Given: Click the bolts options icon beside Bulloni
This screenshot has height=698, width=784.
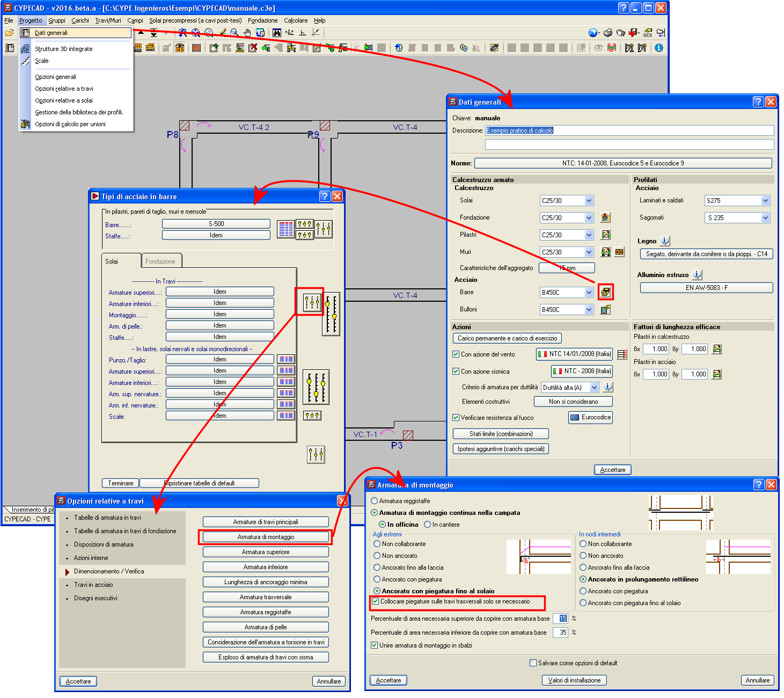Looking at the screenshot, I should pyautogui.click(x=605, y=309).
